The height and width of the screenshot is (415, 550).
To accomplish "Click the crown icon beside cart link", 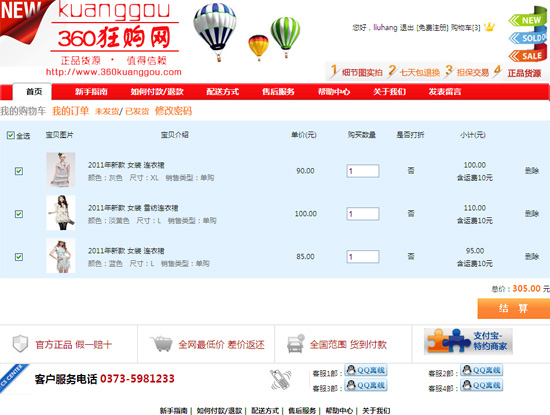I will (x=489, y=27).
